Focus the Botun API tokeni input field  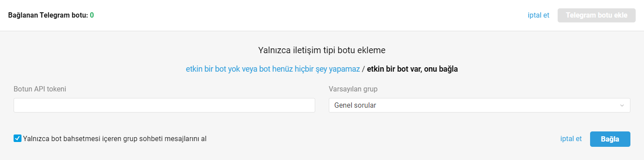164,105
